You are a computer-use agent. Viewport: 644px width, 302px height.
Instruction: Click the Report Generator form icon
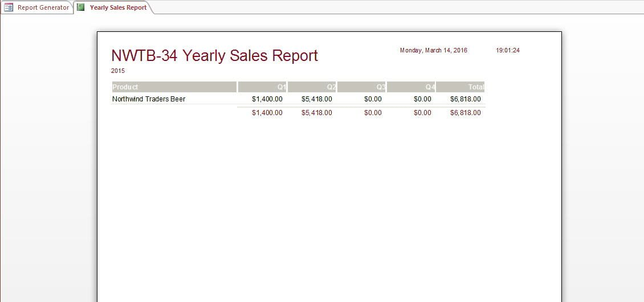coord(9,7)
